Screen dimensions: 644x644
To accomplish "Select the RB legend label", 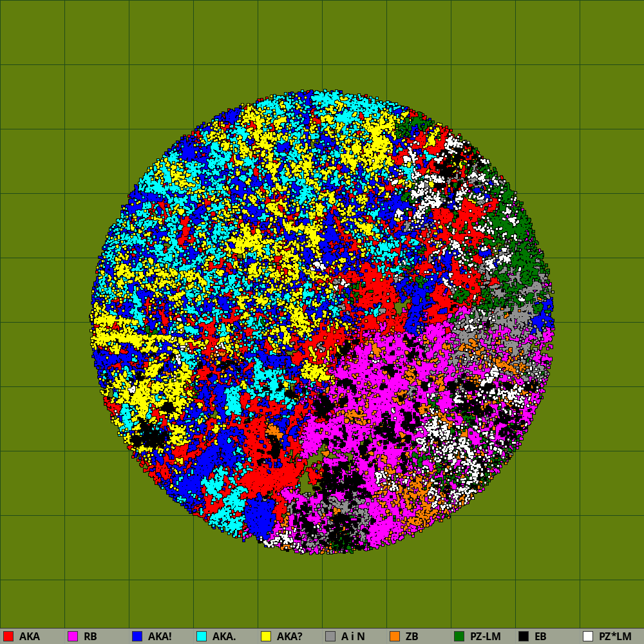I will tap(90, 637).
